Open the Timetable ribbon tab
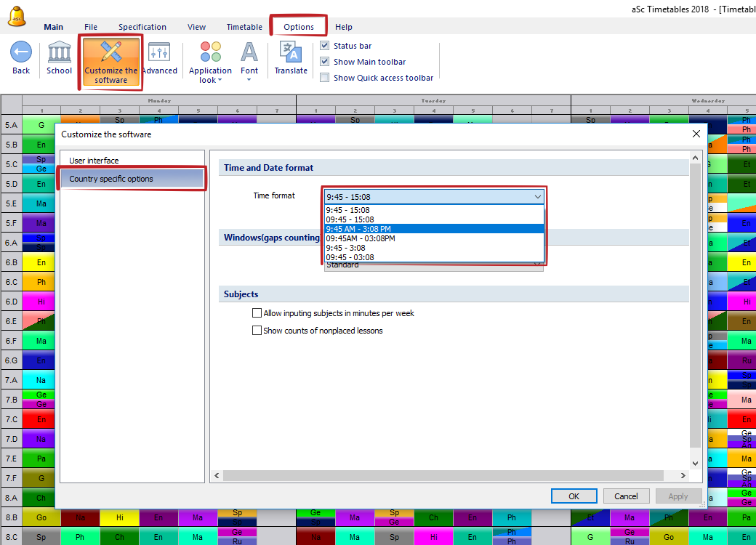This screenshot has height=545, width=756. pos(244,27)
